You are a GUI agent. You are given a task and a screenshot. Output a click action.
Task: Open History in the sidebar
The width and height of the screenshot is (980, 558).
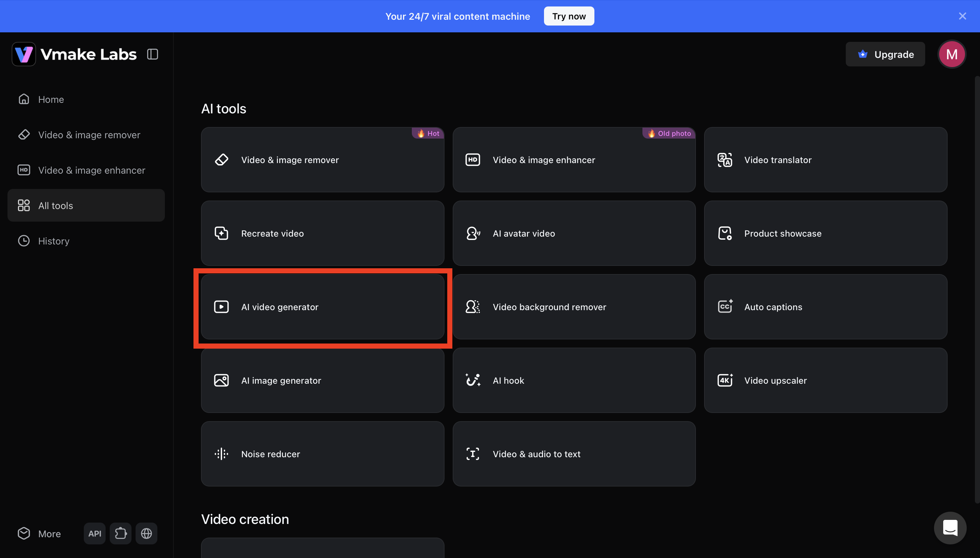point(86,241)
